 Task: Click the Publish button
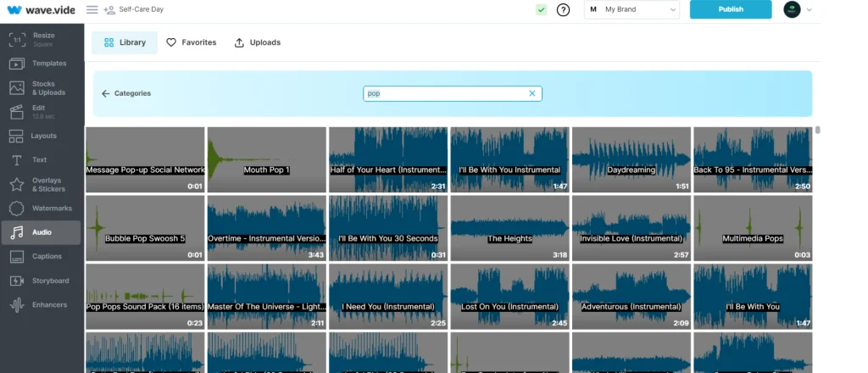coord(730,9)
